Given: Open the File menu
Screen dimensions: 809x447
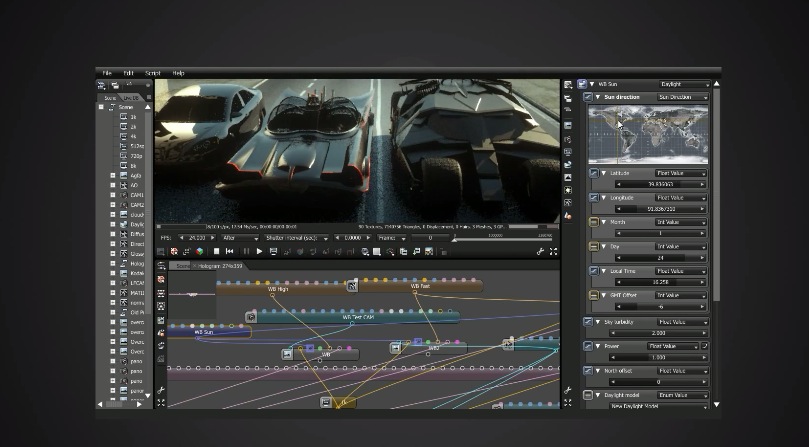Looking at the screenshot, I should (x=107, y=73).
